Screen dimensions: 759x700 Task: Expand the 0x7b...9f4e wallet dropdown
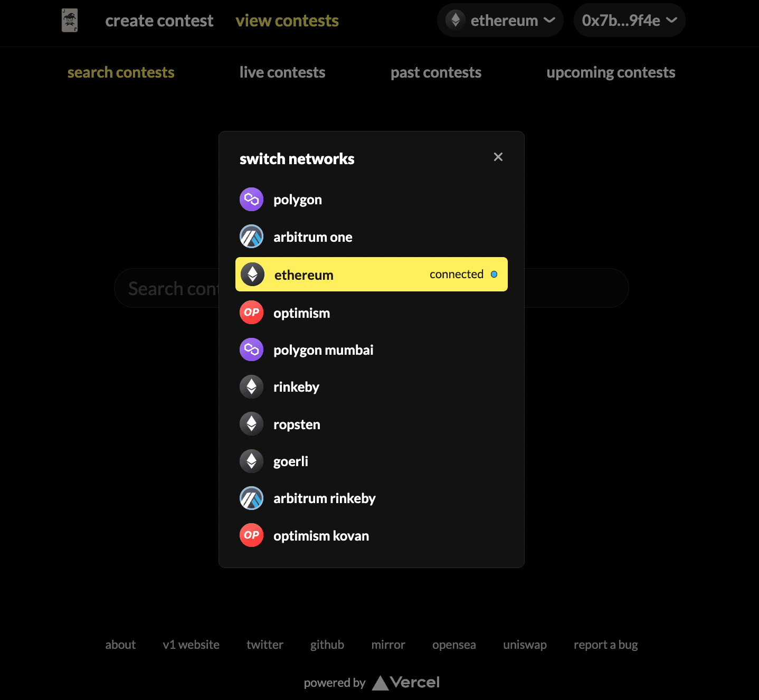coord(629,21)
